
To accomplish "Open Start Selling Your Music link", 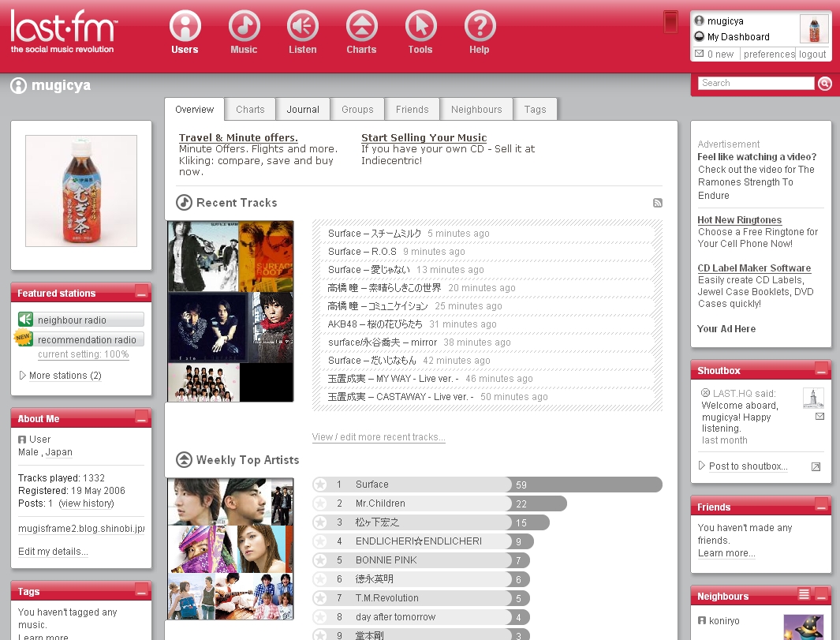I will point(424,137).
